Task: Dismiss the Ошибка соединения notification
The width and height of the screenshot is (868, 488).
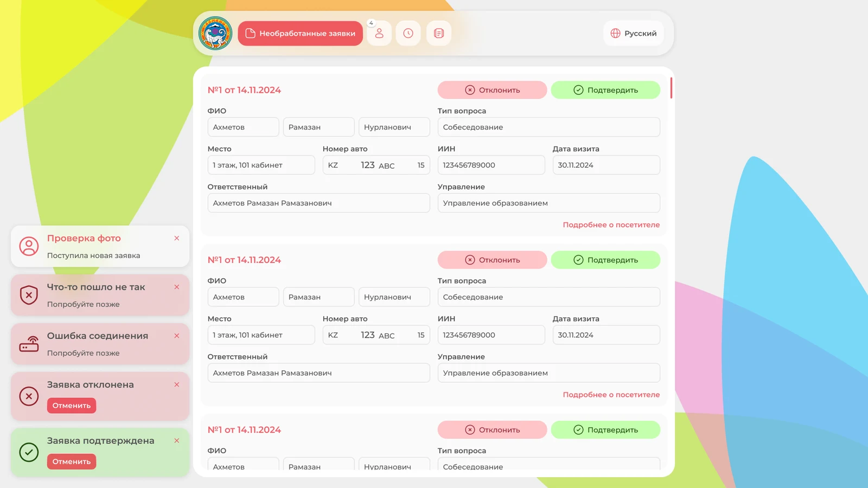Action: tap(177, 336)
